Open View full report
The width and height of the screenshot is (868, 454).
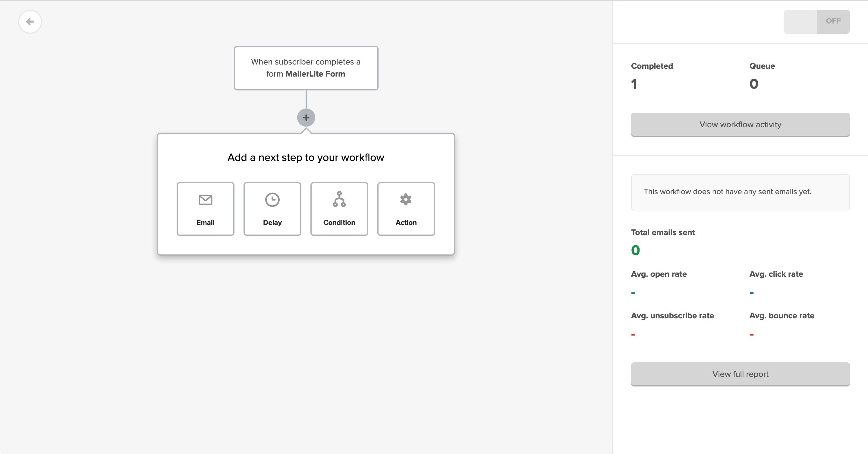(740, 374)
